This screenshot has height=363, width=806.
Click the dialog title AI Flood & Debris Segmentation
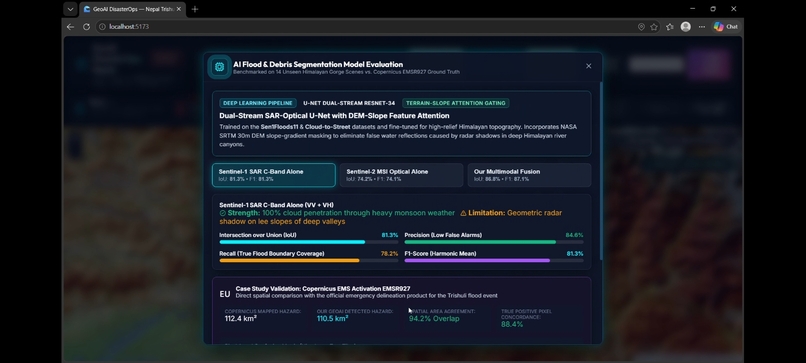coord(318,64)
